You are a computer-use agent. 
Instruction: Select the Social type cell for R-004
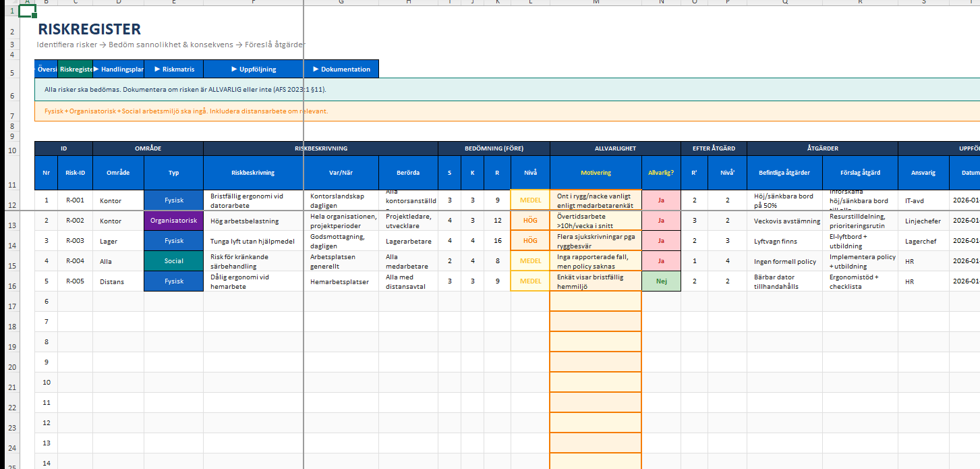173,261
